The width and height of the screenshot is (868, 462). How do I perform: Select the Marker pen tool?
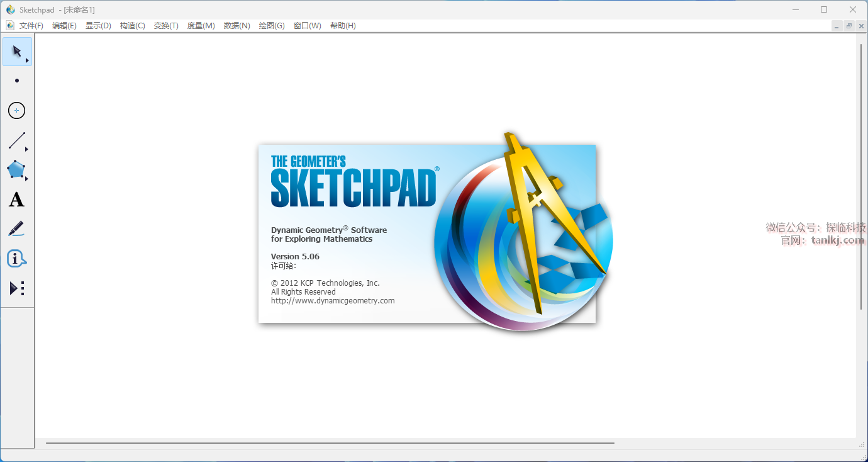[x=16, y=228]
